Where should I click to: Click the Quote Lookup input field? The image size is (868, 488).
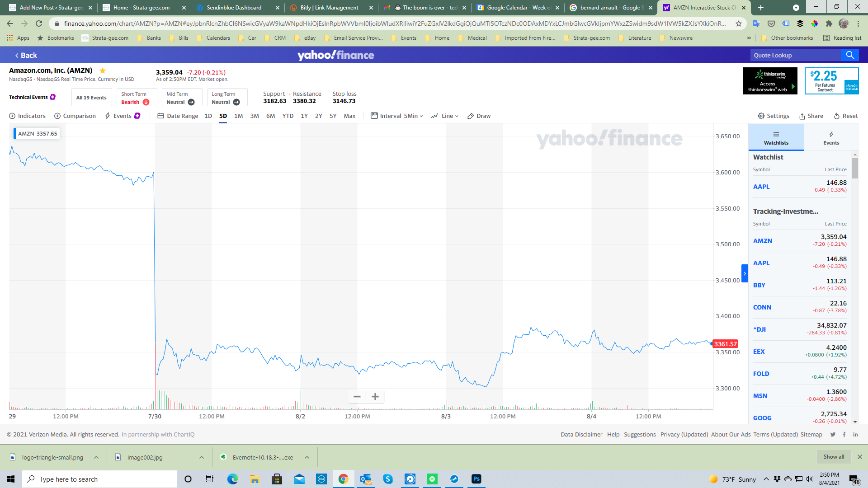[796, 55]
